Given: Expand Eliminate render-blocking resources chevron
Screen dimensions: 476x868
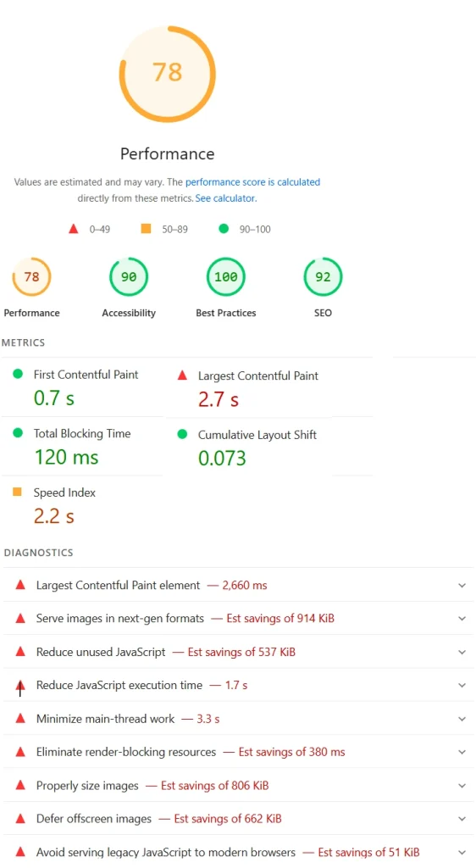Looking at the screenshot, I should (462, 752).
